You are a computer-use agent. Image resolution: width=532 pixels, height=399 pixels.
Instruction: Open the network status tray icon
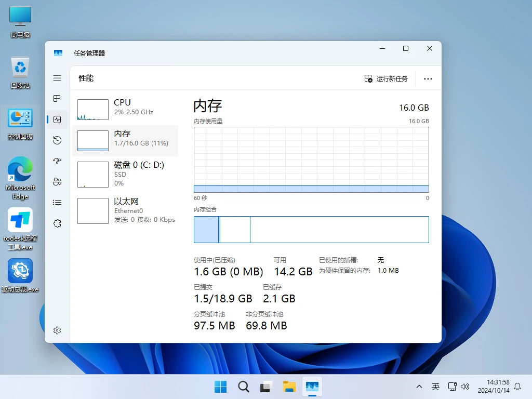pyautogui.click(x=453, y=387)
